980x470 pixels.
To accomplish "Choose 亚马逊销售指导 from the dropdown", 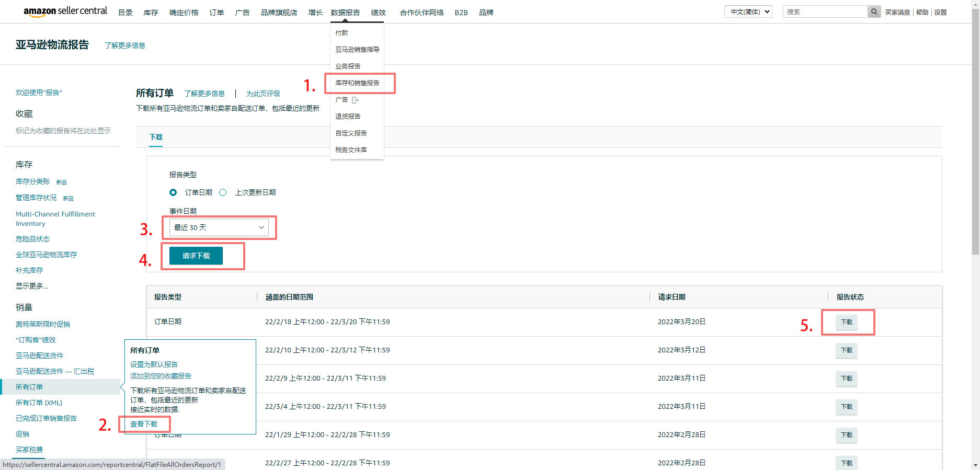I will (357, 50).
